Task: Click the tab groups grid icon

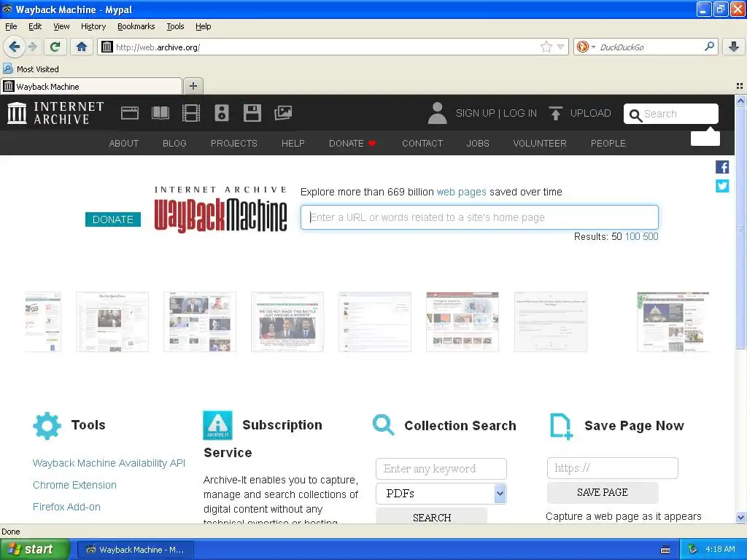Action: pos(740,86)
